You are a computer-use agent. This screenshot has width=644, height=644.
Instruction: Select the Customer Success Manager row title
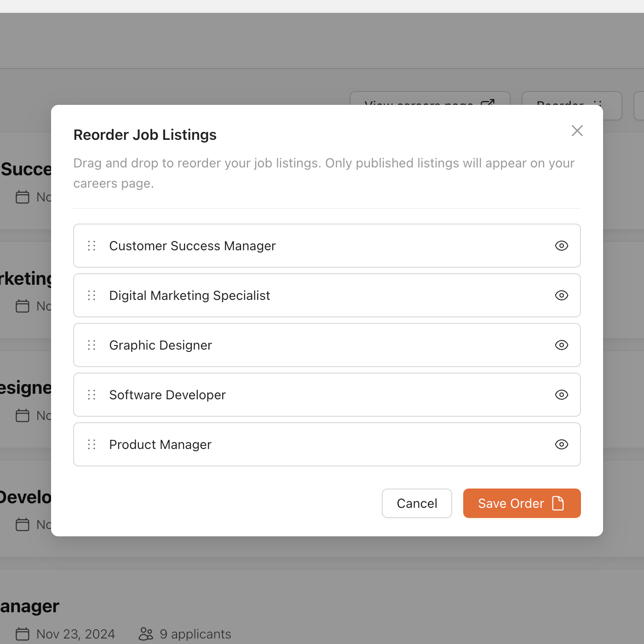click(192, 246)
